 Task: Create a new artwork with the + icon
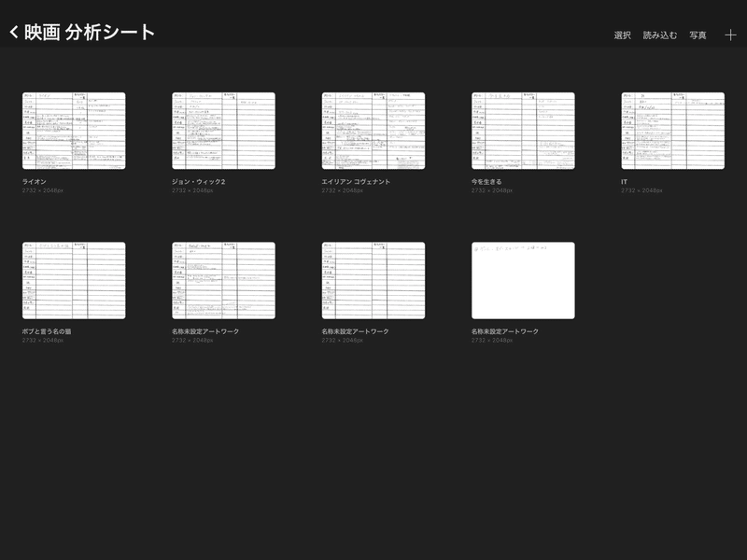(730, 32)
